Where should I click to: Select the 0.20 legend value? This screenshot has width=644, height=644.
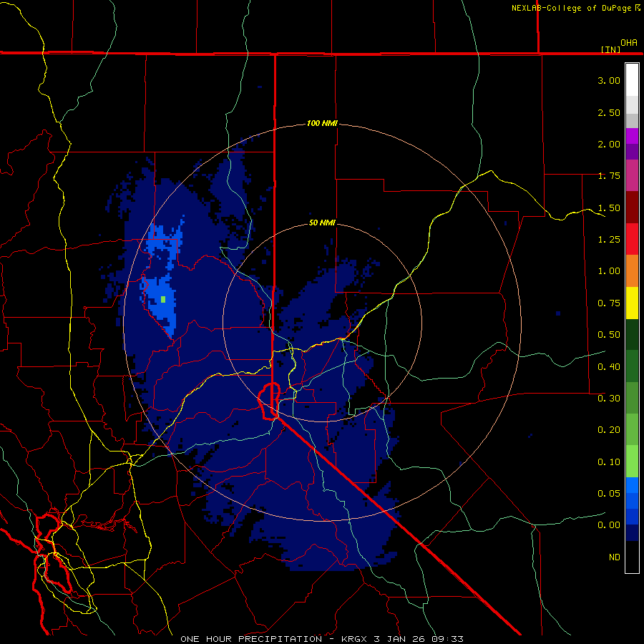click(x=609, y=430)
